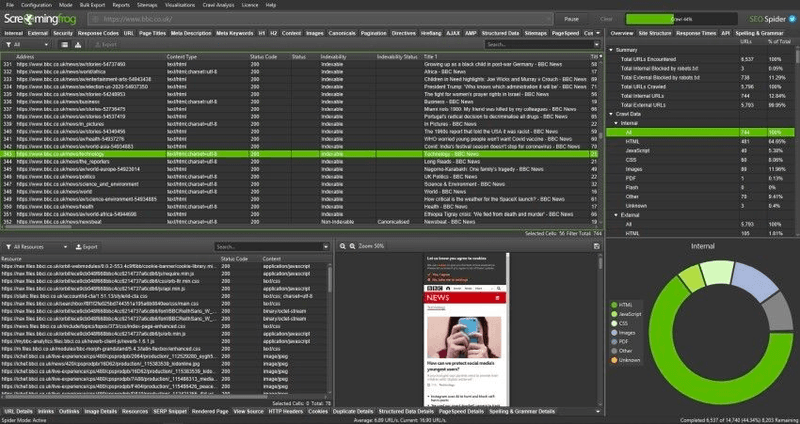Click 'Total External Blocked by robots.txt' row
The height and width of the screenshot is (424, 800).
click(700, 78)
